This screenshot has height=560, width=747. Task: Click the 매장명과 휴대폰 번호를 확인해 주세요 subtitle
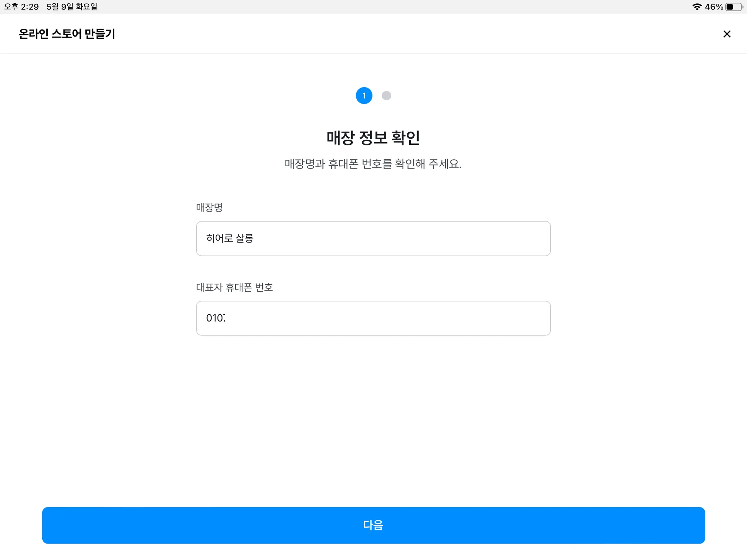pyautogui.click(x=373, y=164)
